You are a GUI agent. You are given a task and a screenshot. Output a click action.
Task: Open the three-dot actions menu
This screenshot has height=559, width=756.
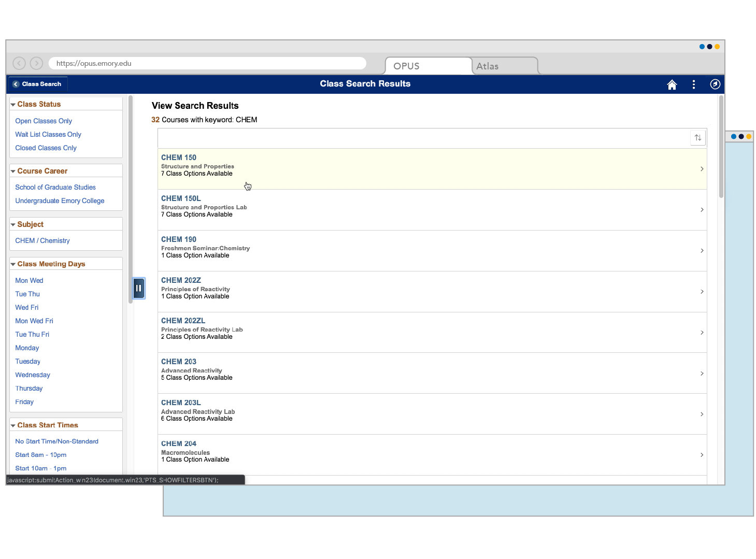point(694,84)
